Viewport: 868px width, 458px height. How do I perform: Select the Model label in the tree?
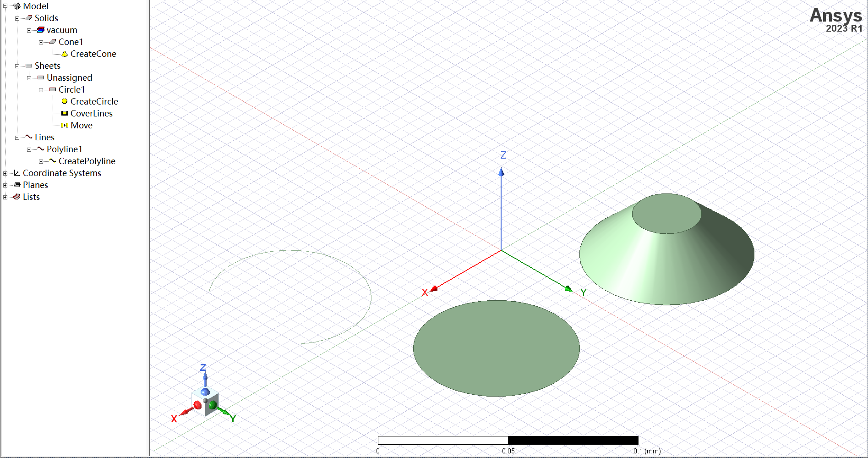pyautogui.click(x=35, y=6)
